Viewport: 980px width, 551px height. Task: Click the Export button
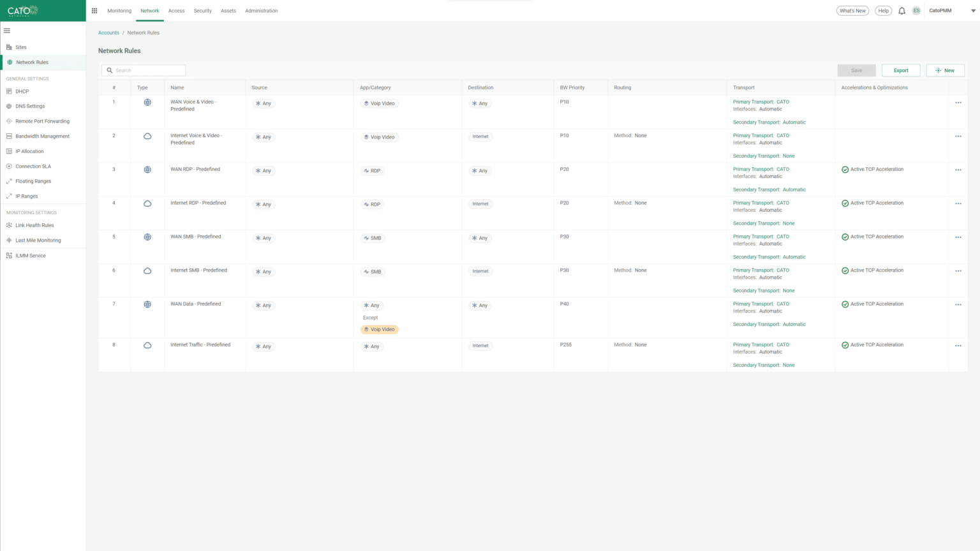tap(901, 70)
